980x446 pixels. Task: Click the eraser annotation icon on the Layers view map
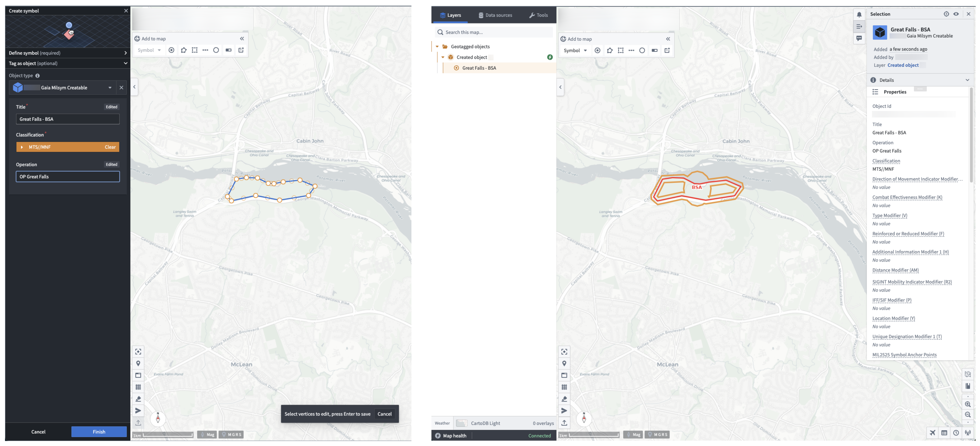(x=564, y=399)
